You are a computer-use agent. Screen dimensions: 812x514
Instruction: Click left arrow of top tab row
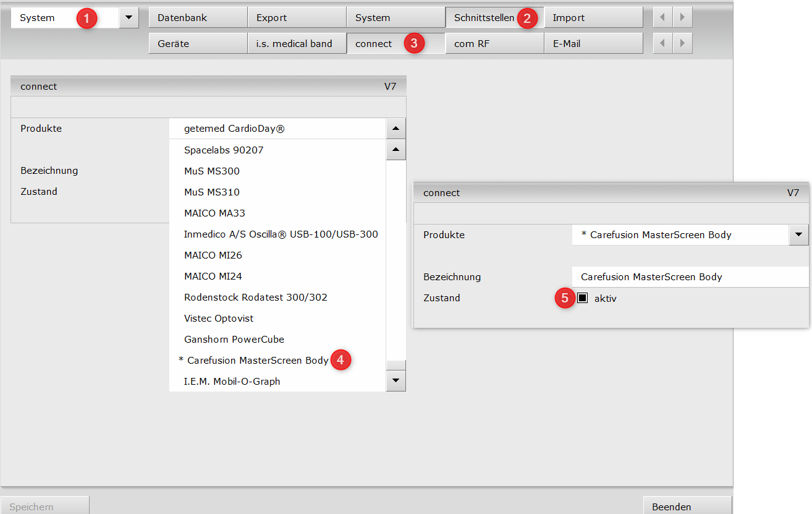pyautogui.click(x=662, y=17)
